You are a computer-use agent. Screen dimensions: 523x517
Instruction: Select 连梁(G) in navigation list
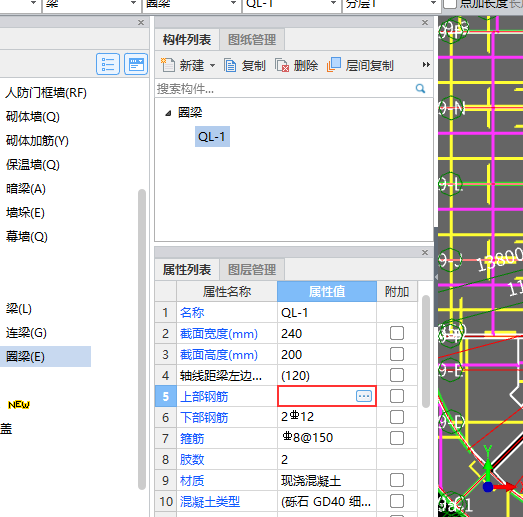tap(26, 333)
